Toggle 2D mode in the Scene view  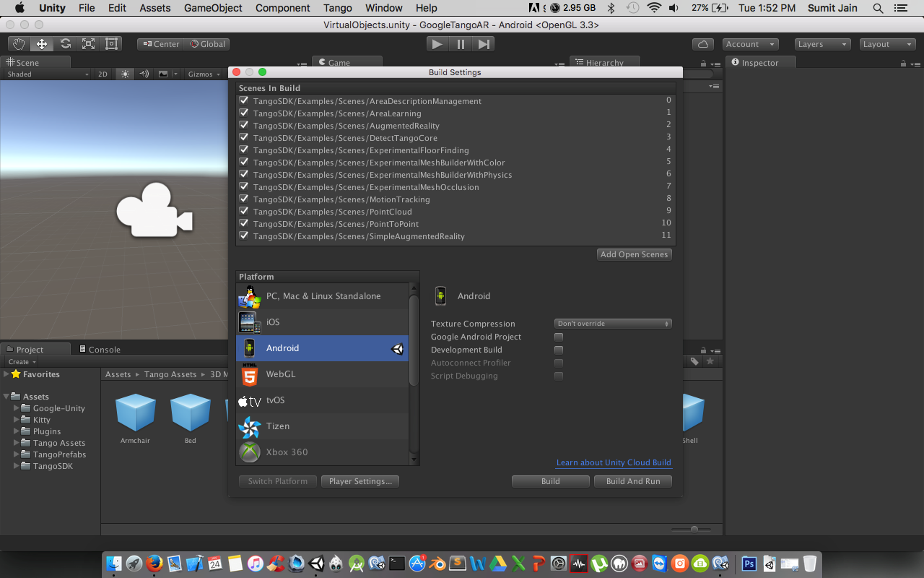coord(103,74)
